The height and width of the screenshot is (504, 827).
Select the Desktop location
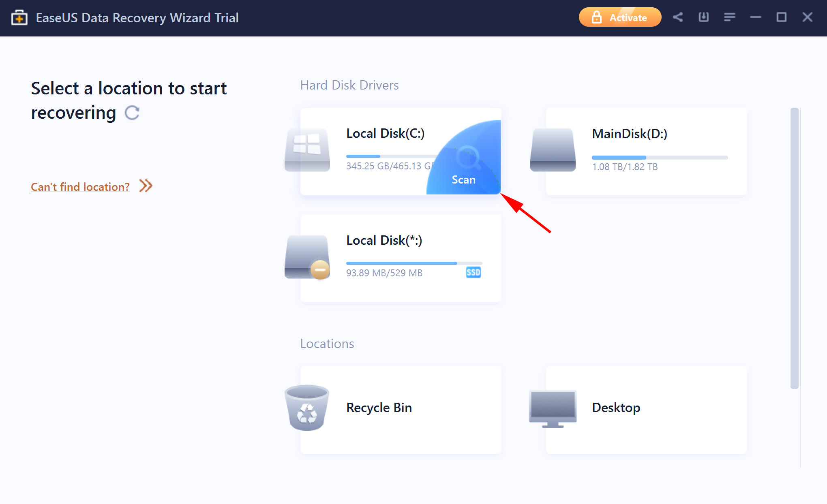646,410
